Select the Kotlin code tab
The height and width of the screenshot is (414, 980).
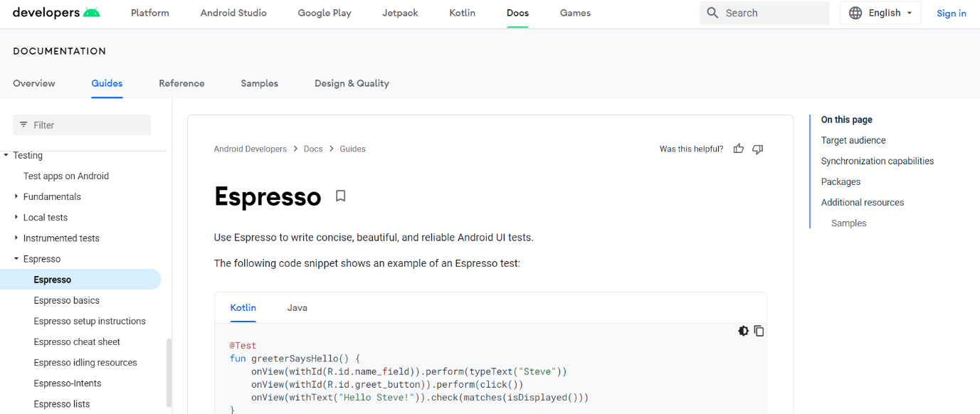243,308
